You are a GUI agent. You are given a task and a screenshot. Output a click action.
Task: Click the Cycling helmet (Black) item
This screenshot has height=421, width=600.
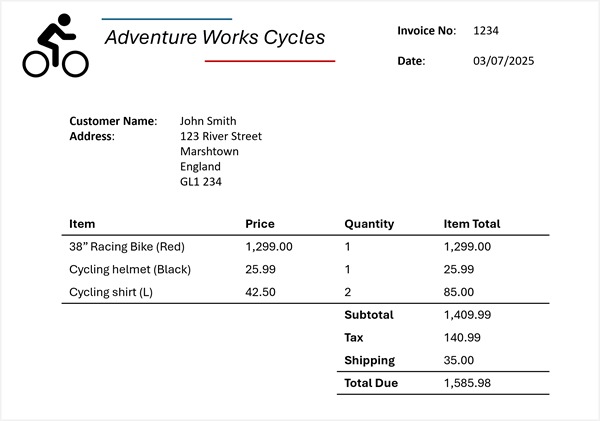pos(130,269)
